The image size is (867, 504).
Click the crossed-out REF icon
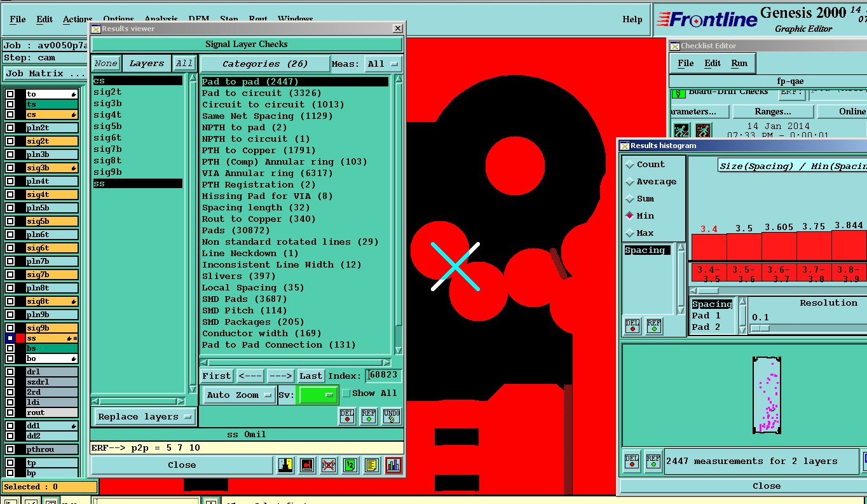click(x=329, y=465)
